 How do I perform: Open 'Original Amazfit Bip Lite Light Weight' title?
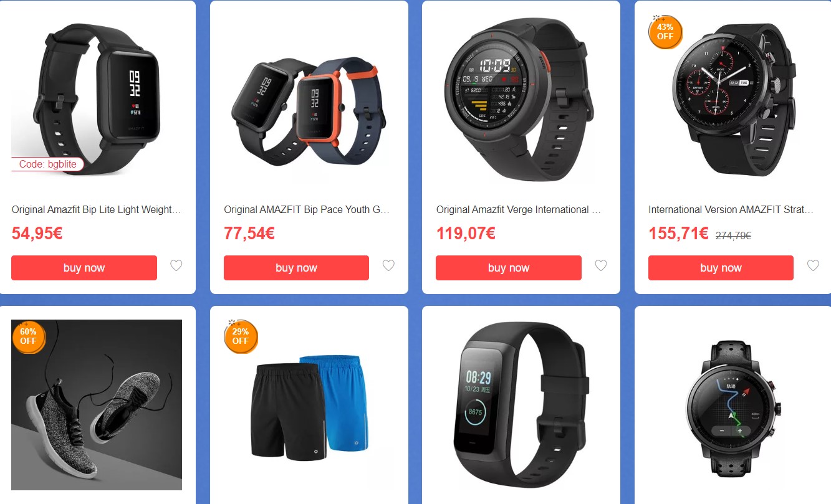click(x=97, y=210)
